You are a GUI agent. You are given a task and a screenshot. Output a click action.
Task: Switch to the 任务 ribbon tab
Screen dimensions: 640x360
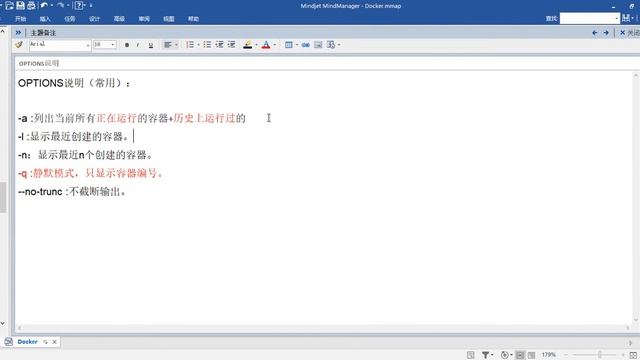(70, 19)
